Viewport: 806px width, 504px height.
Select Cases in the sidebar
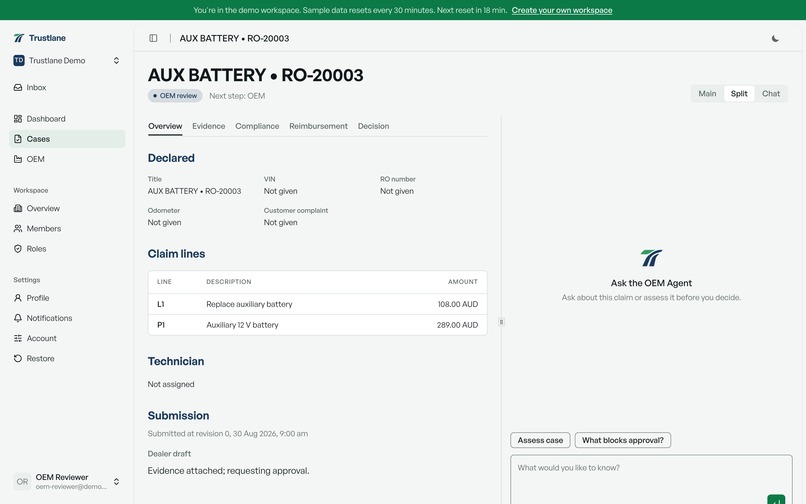point(67,139)
